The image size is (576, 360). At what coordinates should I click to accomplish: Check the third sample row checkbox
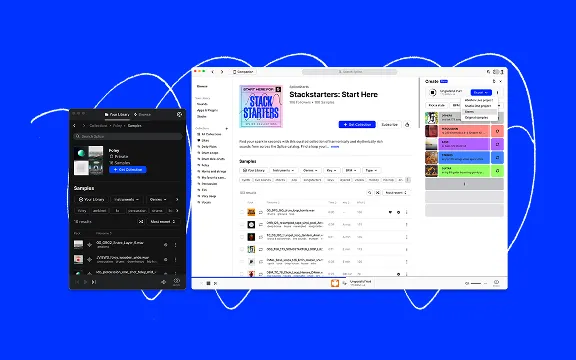pyautogui.click(x=242, y=237)
